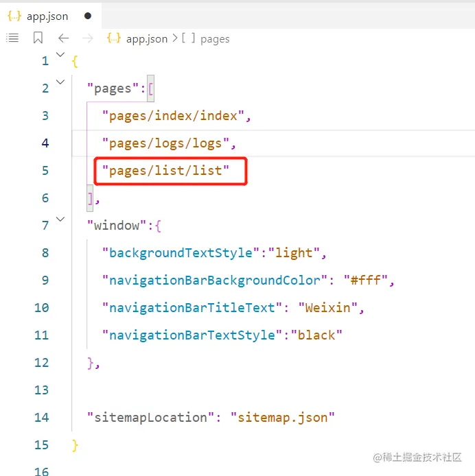
Task: Collapse the pages array at line 2
Action: click(x=60, y=82)
